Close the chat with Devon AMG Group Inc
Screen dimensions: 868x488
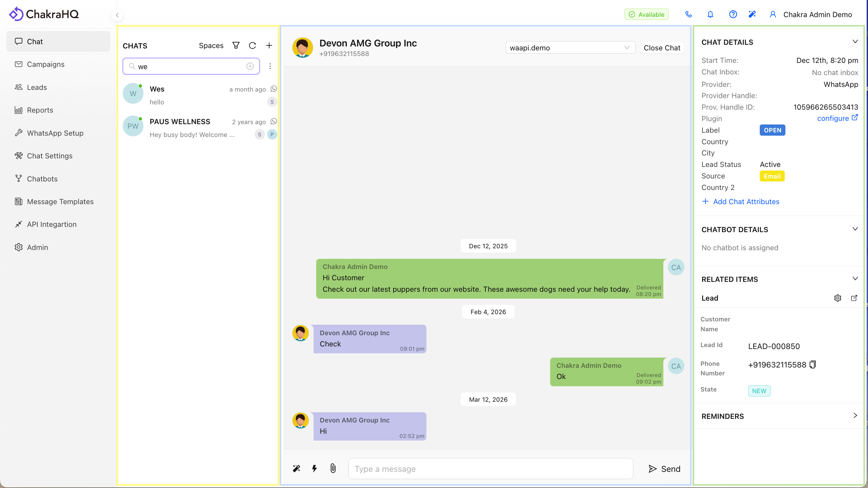tap(662, 47)
